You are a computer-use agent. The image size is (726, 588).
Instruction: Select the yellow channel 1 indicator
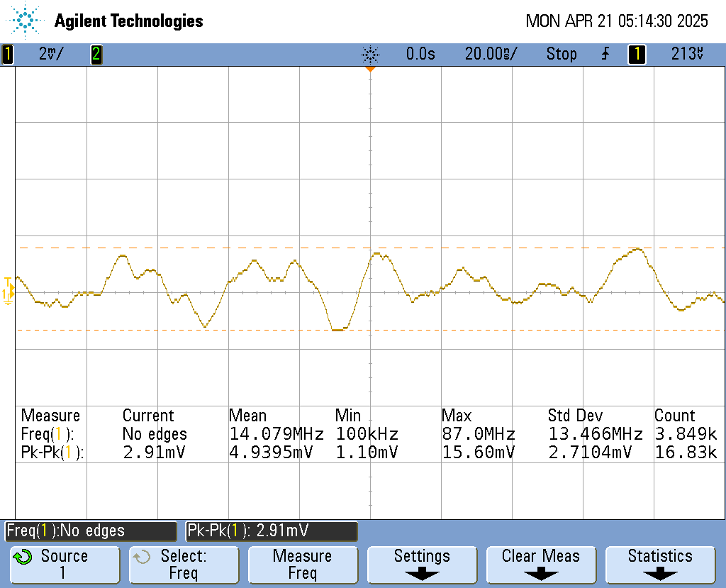coord(8,54)
